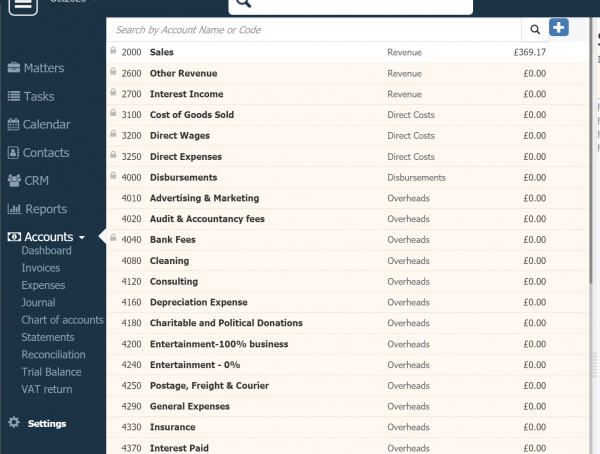Open Reports section

coord(46,209)
